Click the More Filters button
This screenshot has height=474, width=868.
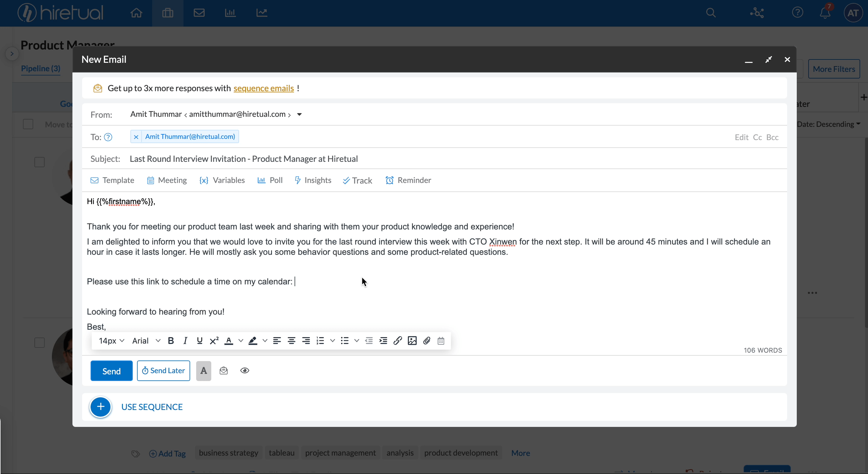pyautogui.click(x=834, y=69)
